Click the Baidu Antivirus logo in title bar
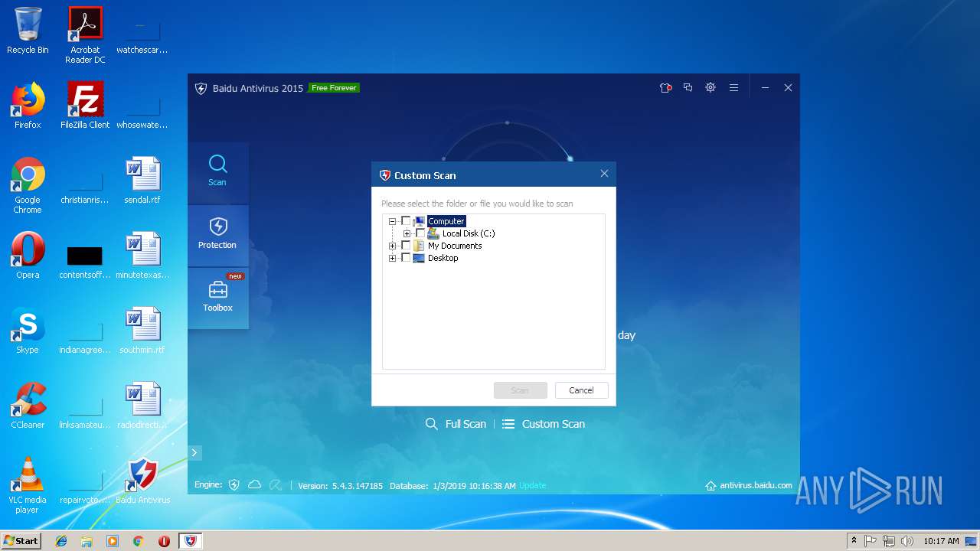The height and width of the screenshot is (551, 980). 201,88
